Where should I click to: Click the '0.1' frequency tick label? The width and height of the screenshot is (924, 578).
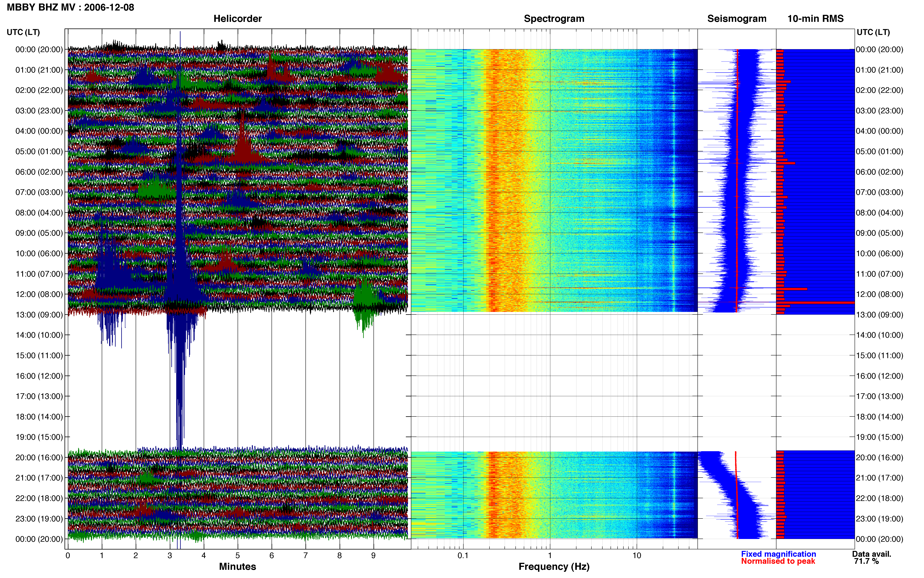pos(463,556)
